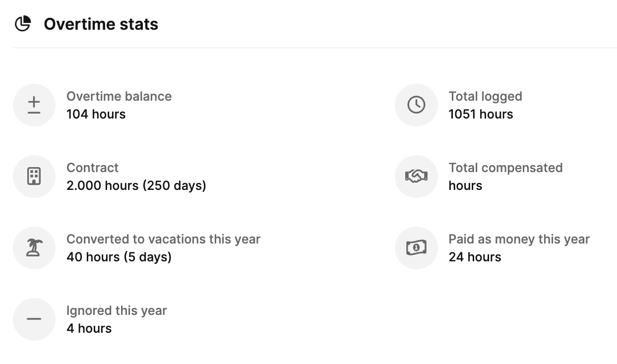Select the 2.000 hours (250 days) value
This screenshot has height=364, width=617.
pyautogui.click(x=136, y=185)
